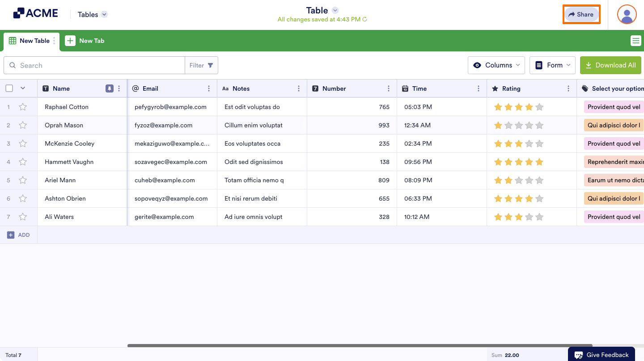The image size is (644, 361).
Task: Open Rating column three-dot options
Action: (568, 88)
